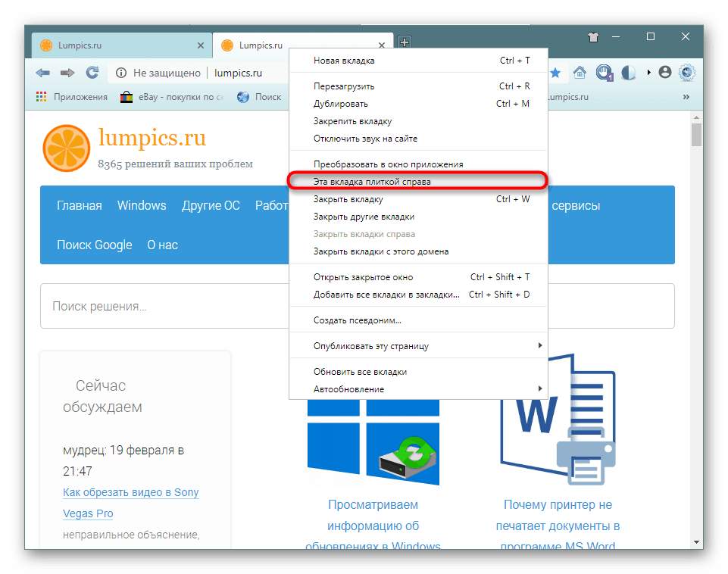
Task: Click the toolbar overflow chevron
Action: point(686,96)
